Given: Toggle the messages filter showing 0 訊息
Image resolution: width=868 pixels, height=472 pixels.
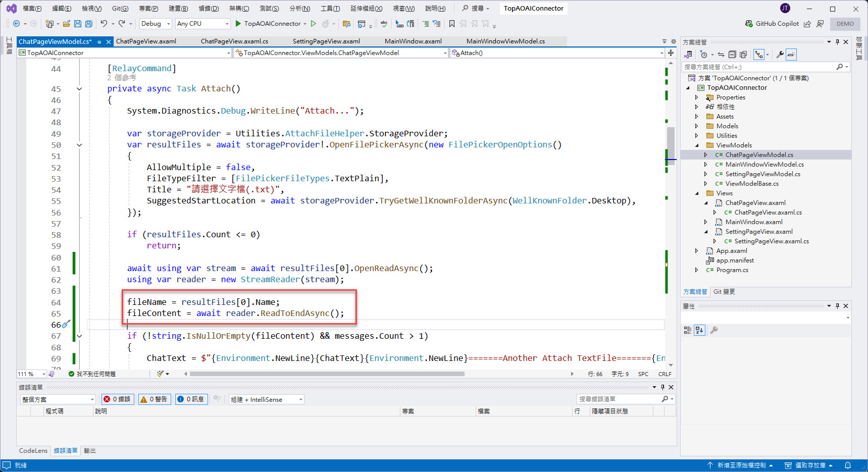Looking at the screenshot, I should (191, 399).
